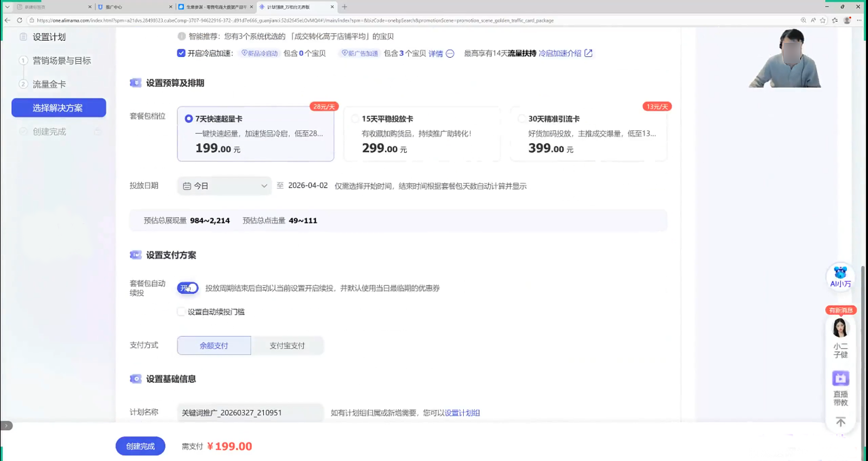Reload the page with browser refresh icon
The width and height of the screenshot is (868, 461).
click(x=20, y=21)
